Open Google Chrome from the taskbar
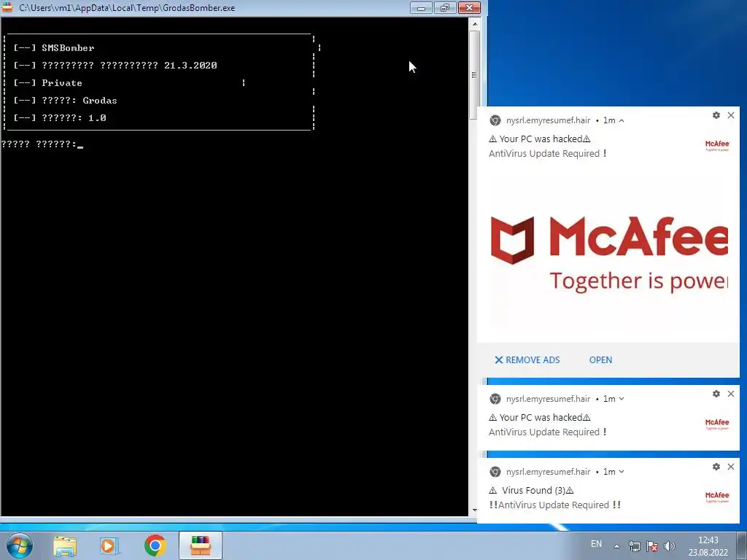Image resolution: width=747 pixels, height=560 pixels. (155, 545)
